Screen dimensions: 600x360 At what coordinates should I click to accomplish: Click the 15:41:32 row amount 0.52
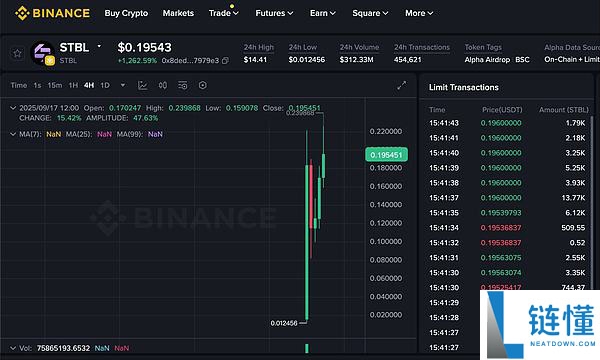(x=577, y=243)
